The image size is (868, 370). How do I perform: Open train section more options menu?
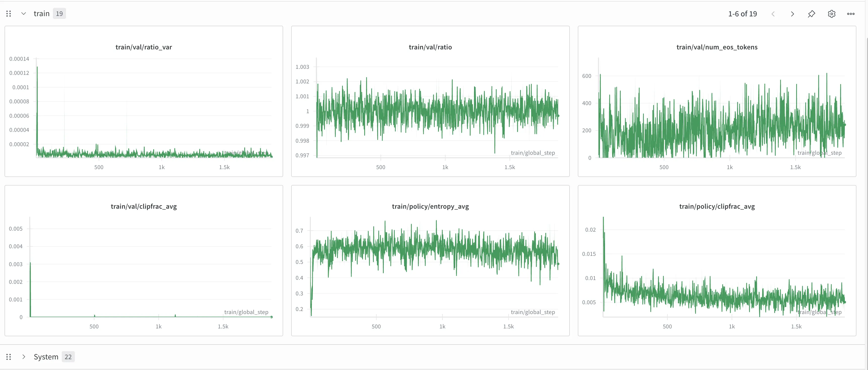tap(850, 14)
